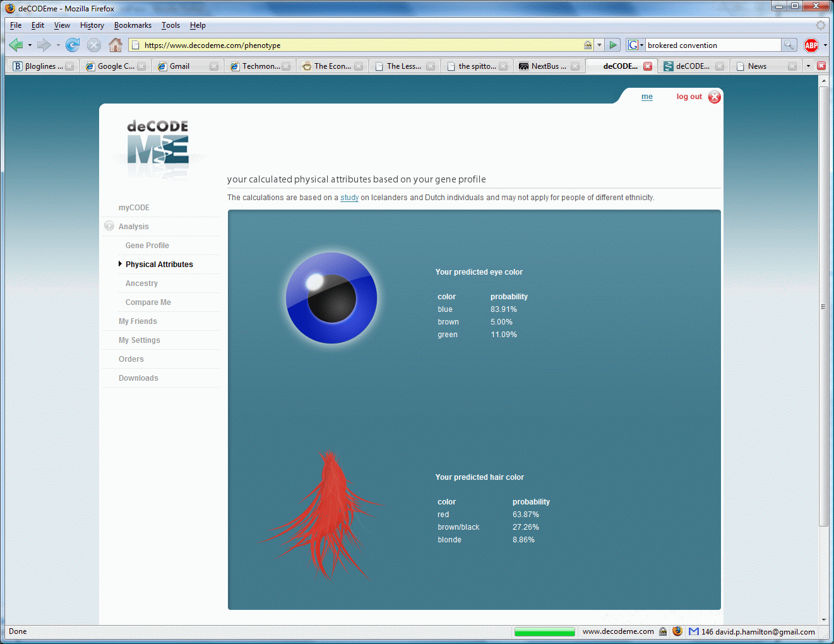Open Ancestry in the sidebar
The height and width of the screenshot is (644, 834).
click(141, 283)
